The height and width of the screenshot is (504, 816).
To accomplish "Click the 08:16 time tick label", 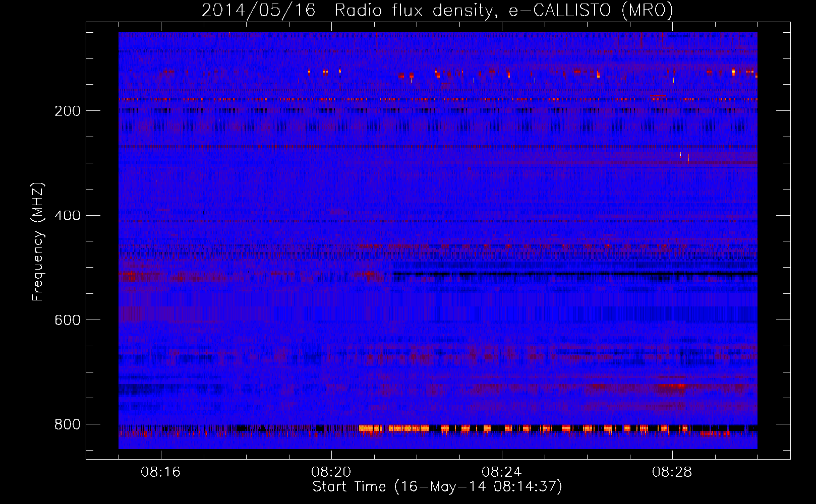I will point(161,472).
